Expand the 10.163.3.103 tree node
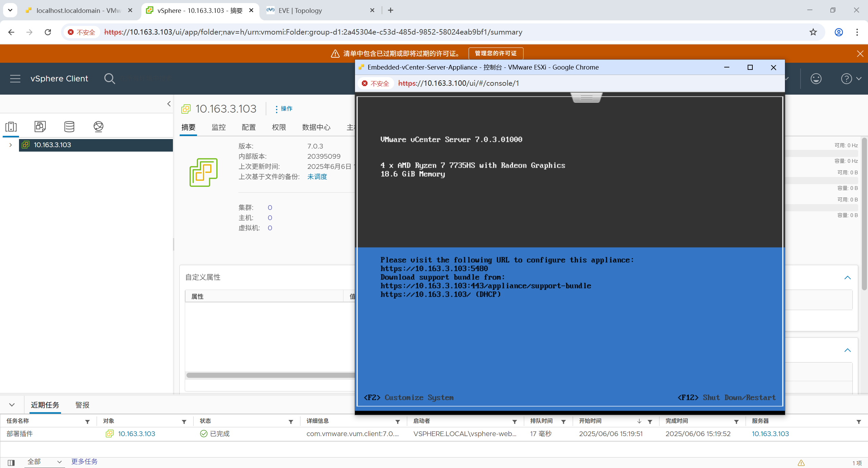This screenshot has width=868, height=468. pyautogui.click(x=11, y=145)
